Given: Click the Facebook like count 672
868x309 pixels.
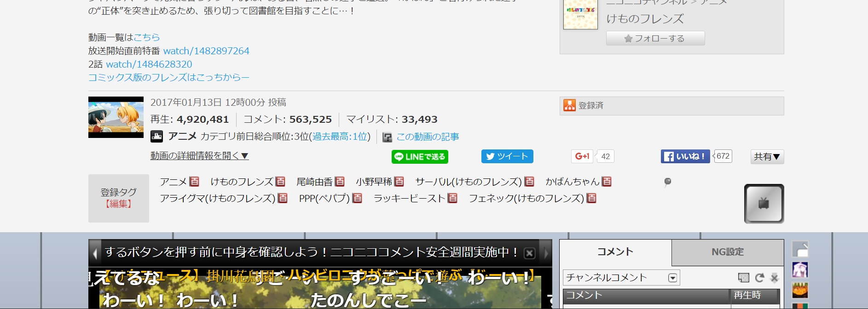Looking at the screenshot, I should [723, 156].
